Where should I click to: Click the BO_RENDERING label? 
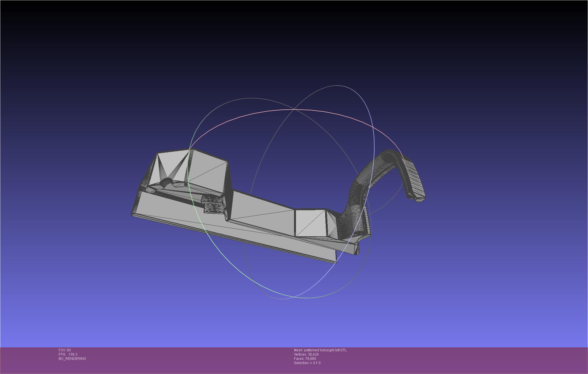click(72, 359)
